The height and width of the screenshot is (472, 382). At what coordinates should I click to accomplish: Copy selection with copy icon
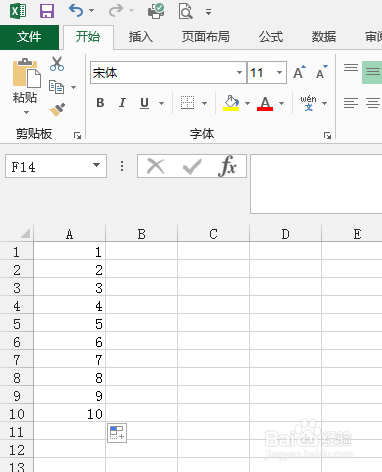coord(56,87)
